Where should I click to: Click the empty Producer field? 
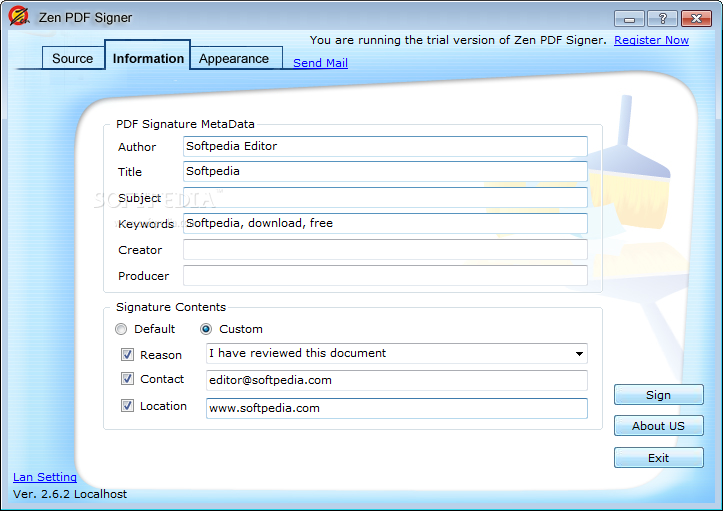point(385,275)
